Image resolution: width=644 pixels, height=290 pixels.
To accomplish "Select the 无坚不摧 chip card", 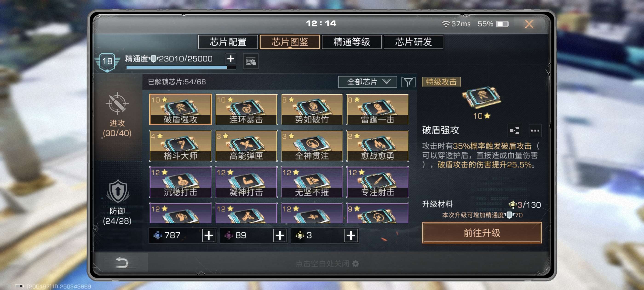I will pos(312,182).
